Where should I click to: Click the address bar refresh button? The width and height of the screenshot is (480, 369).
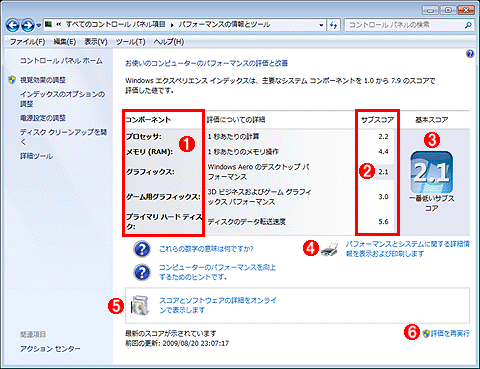pos(333,25)
